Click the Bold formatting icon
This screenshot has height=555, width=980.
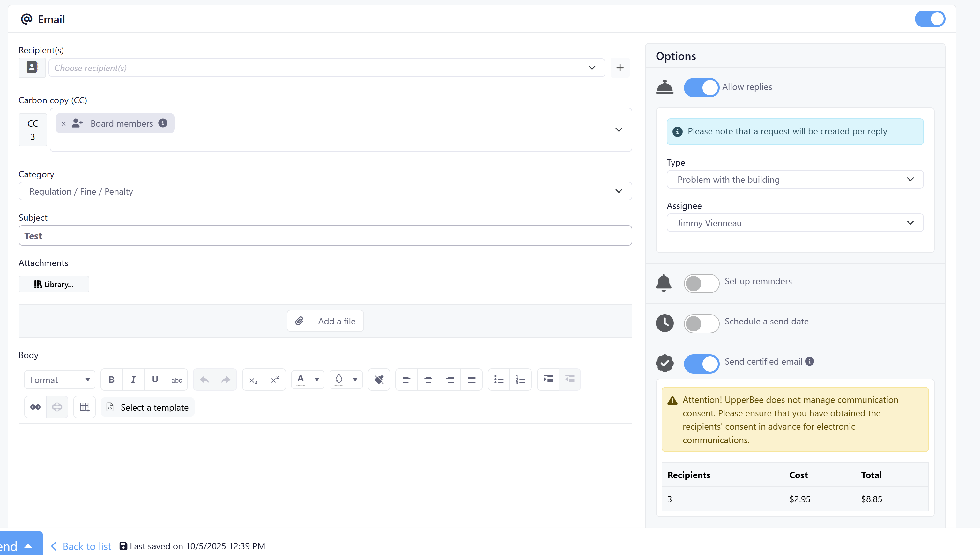tap(111, 380)
